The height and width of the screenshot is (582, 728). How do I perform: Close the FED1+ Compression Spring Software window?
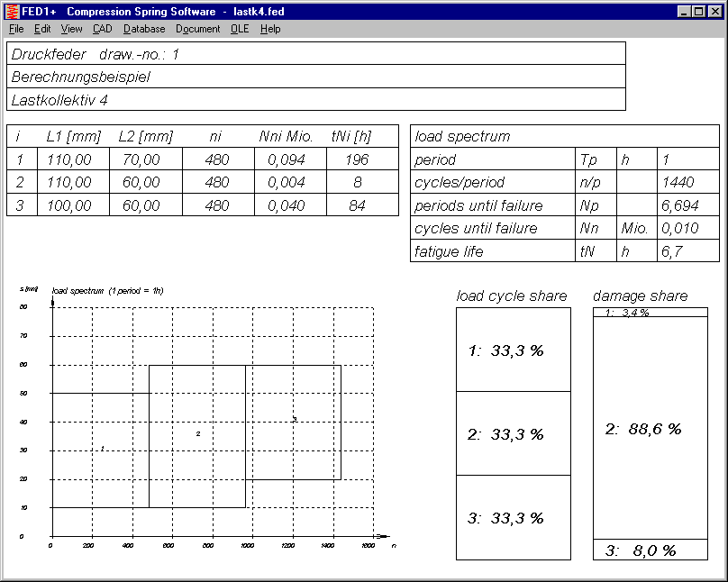point(714,12)
